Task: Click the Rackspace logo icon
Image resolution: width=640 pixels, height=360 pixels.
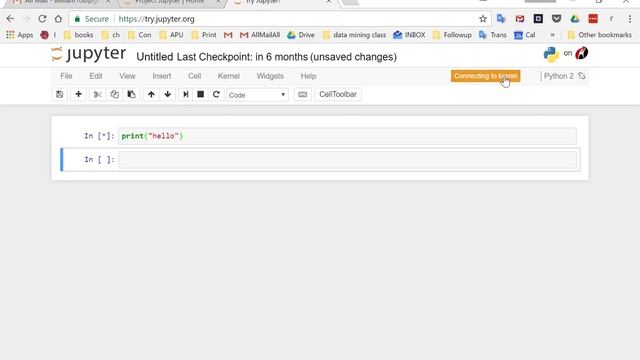Action: (582, 53)
